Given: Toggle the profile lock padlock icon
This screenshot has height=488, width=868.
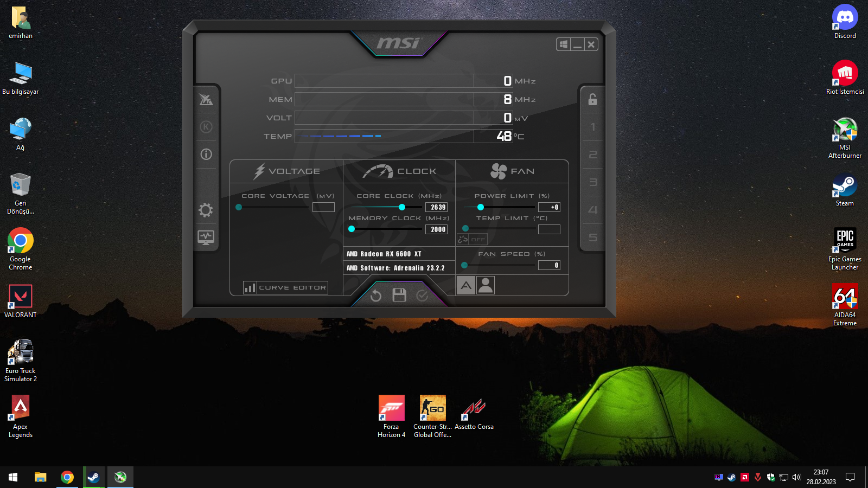Looking at the screenshot, I should (x=592, y=99).
